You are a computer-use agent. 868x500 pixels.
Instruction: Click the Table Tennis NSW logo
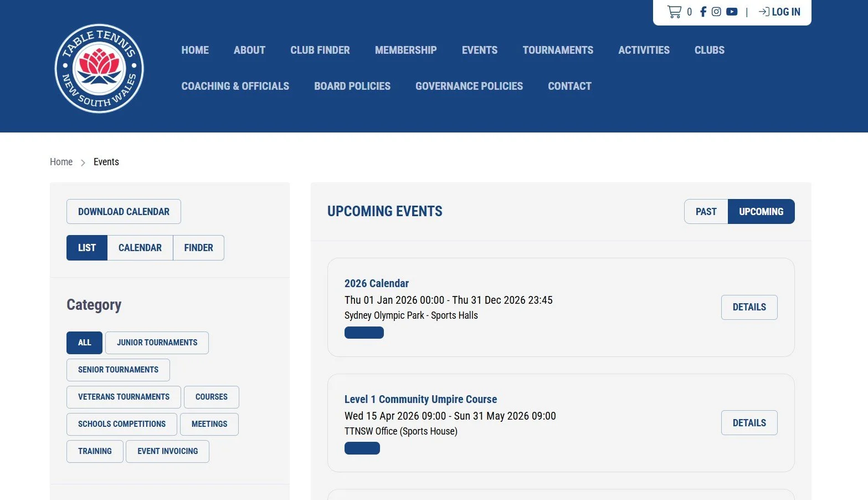tap(99, 68)
